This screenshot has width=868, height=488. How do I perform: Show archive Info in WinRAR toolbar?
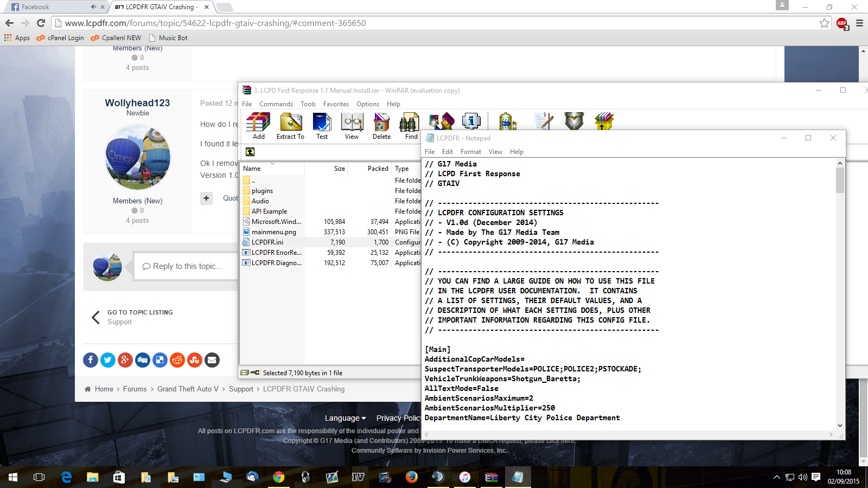(471, 121)
